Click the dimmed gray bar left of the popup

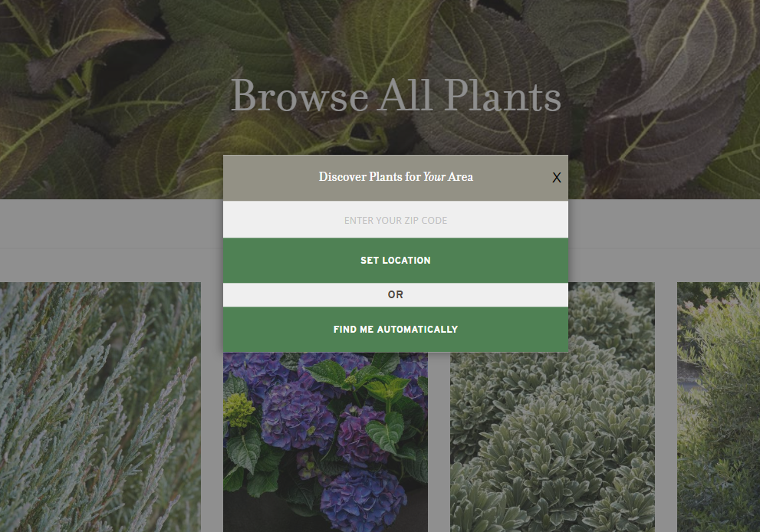[111, 223]
